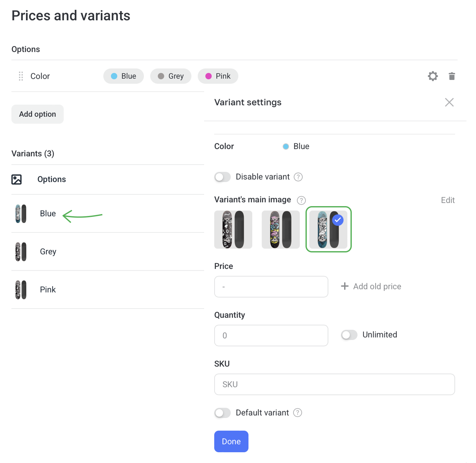Image resolution: width=476 pixels, height=463 pixels.
Task: Enable the Unlimited quantity toggle
Action: [349, 335]
